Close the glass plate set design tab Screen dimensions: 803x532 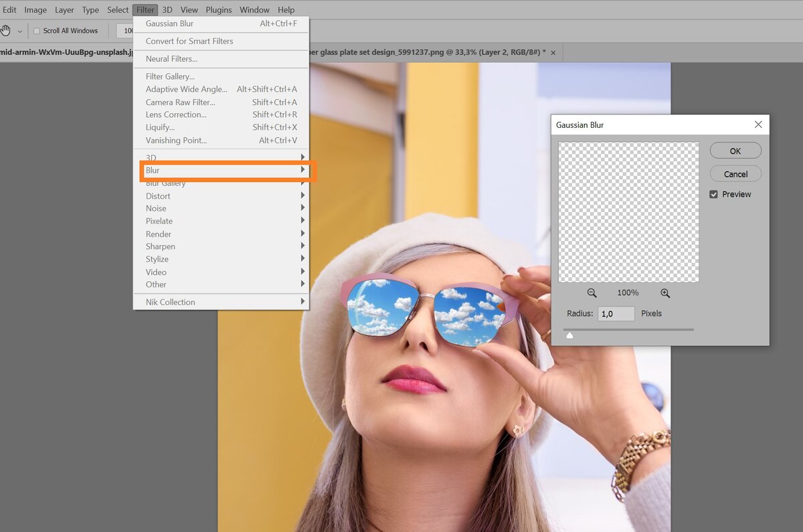(x=553, y=52)
